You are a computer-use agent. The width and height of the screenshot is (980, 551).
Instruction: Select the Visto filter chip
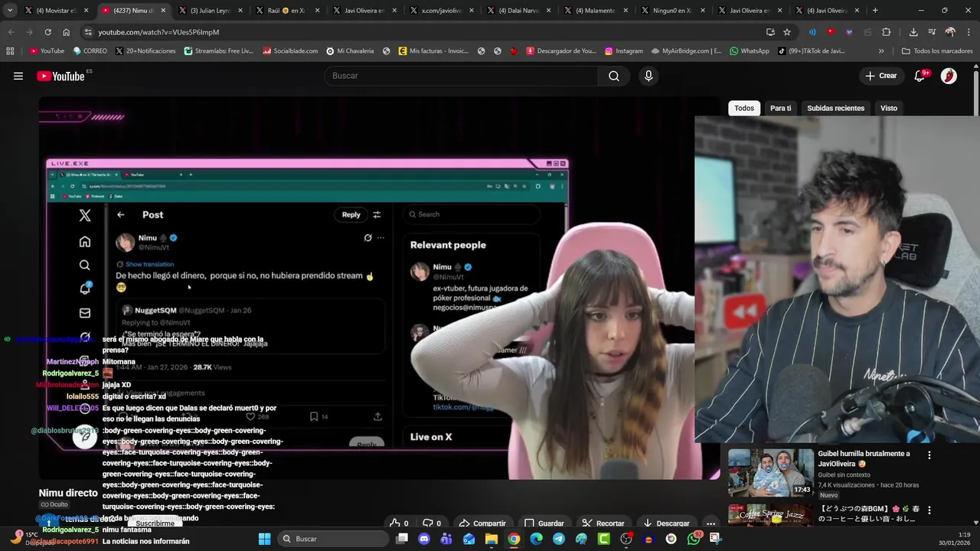[889, 108]
